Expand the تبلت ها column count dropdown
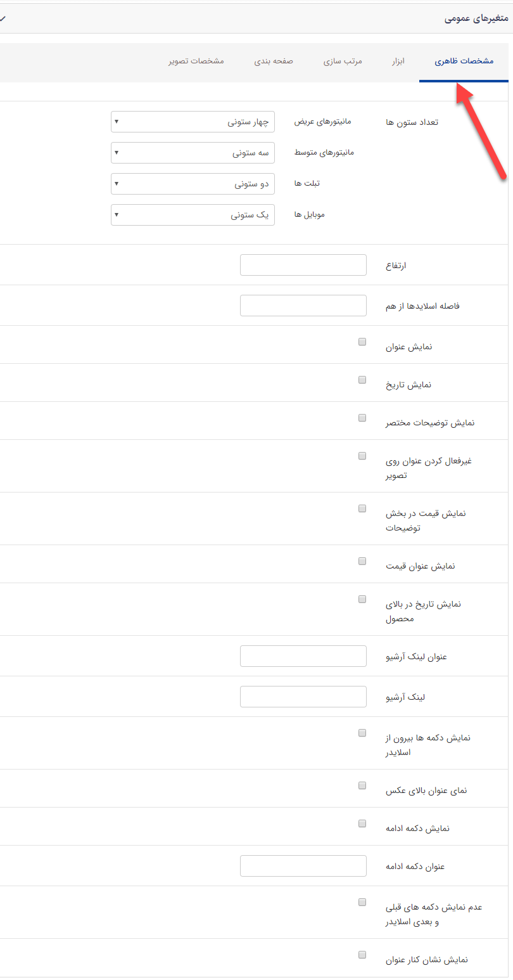This screenshot has height=980, width=513. pos(193,184)
